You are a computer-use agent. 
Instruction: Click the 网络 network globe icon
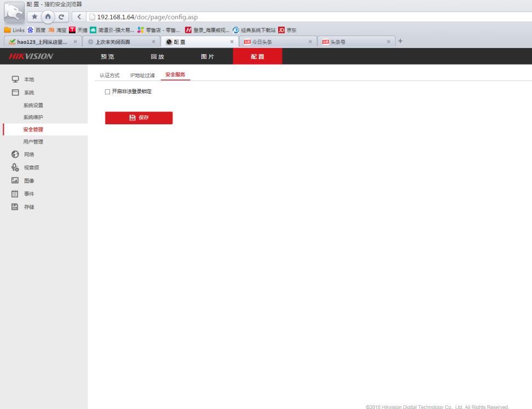point(15,154)
